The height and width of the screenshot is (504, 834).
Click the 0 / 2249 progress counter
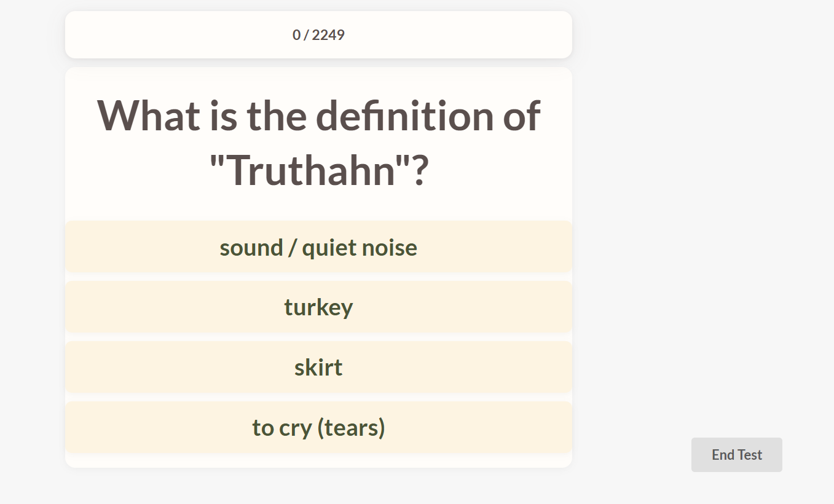pos(318,35)
